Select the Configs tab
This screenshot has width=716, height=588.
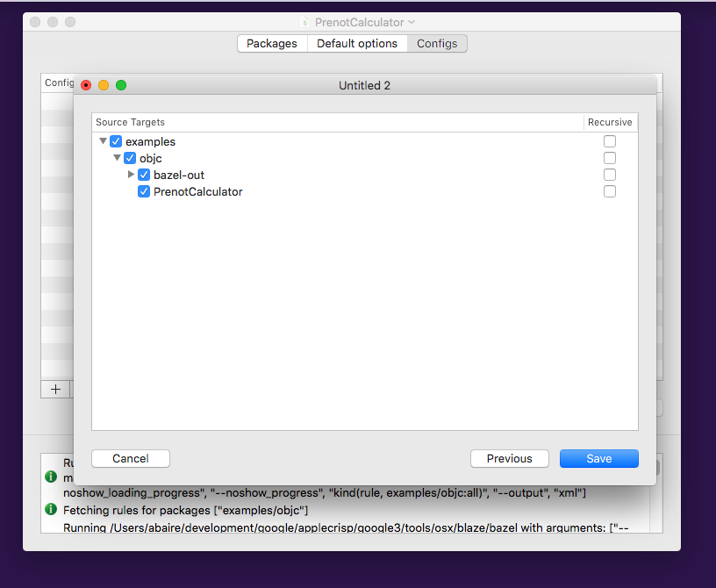[x=437, y=43]
